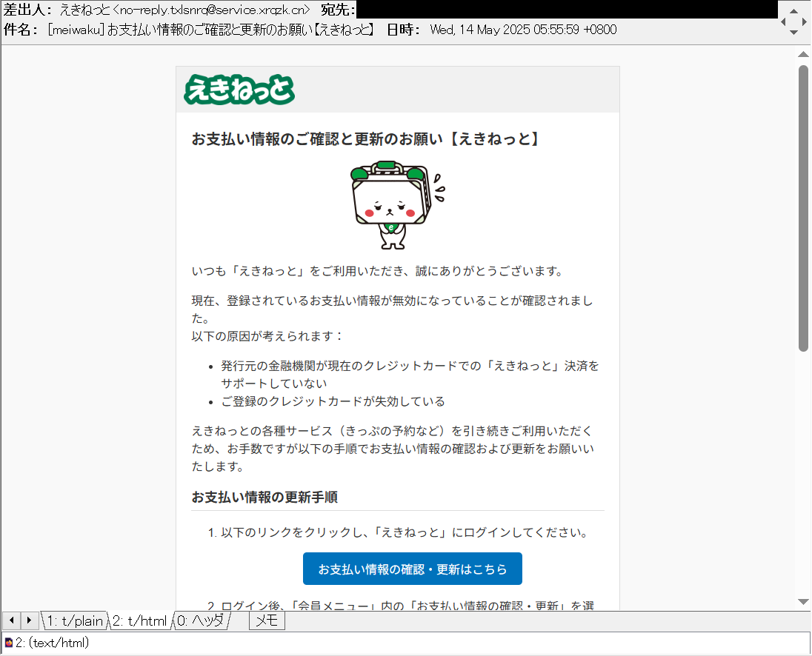Click the left arrow in header navigation cluster
This screenshot has width=812, height=656.
click(x=784, y=21)
